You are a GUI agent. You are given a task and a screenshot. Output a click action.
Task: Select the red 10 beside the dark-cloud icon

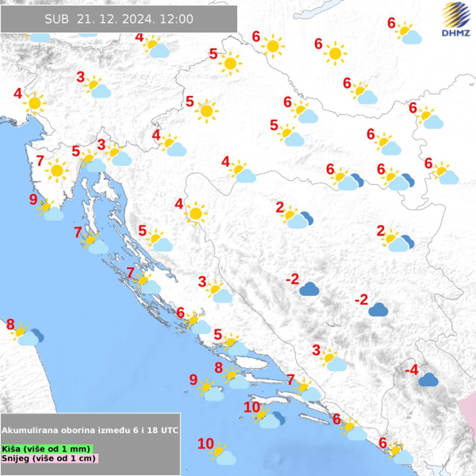tap(252, 408)
